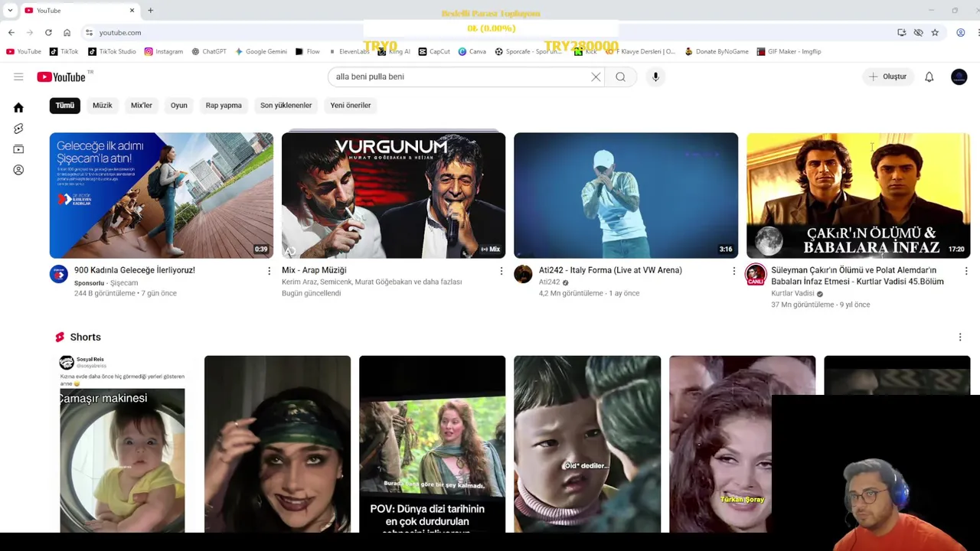Open the account avatar menu
This screenshot has width=980, height=551.
click(x=959, y=77)
